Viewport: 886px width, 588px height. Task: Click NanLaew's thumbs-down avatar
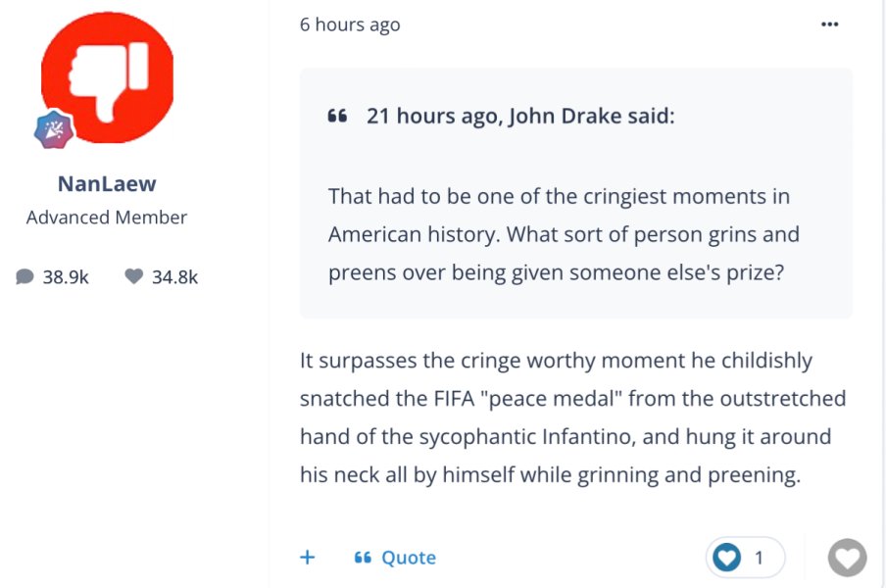click(x=107, y=77)
